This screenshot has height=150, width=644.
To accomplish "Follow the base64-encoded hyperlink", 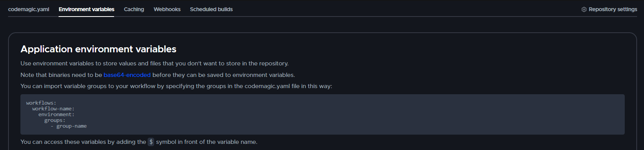I will coord(127,75).
